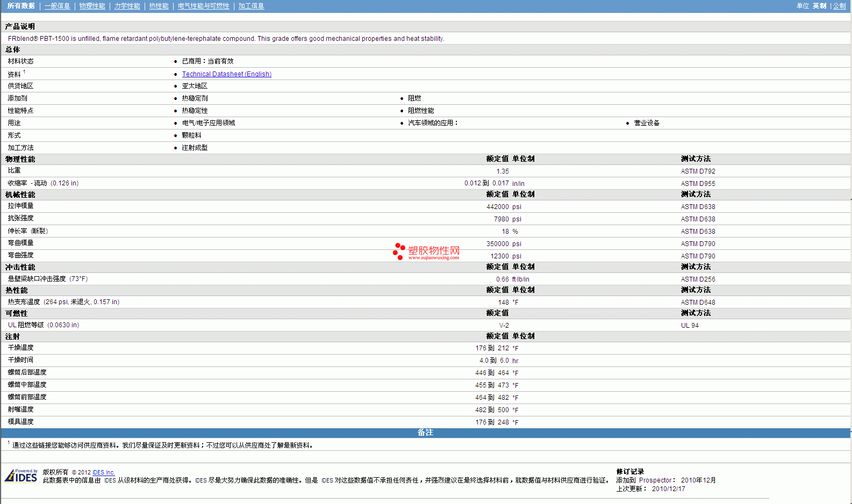852x504 pixels.
Task: Click the 单位 label
Action: pos(803,6)
